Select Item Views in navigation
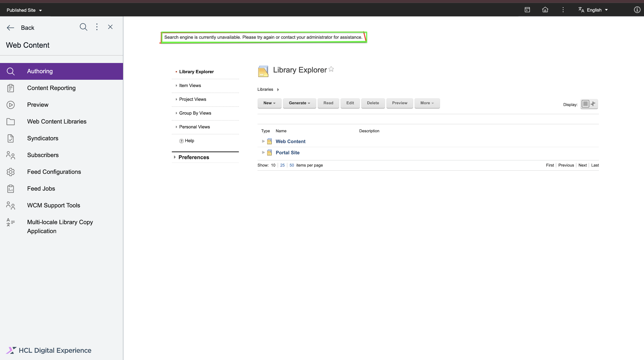 pos(190,85)
